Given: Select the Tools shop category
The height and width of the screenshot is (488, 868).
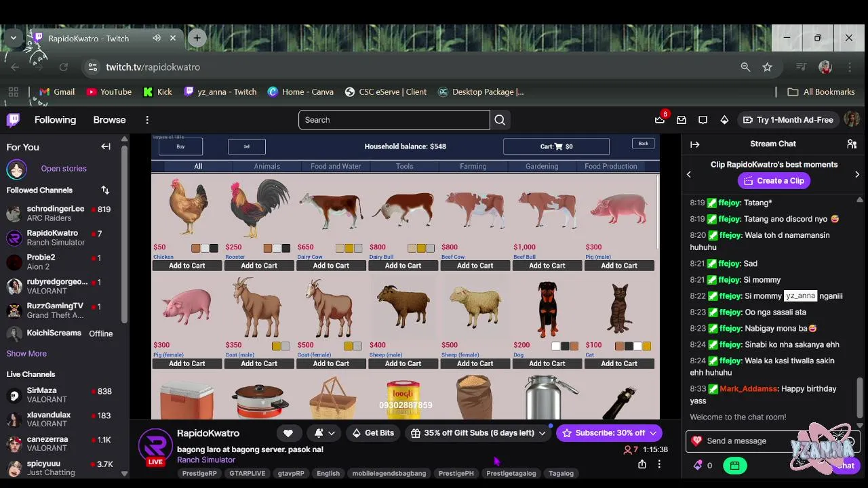Looking at the screenshot, I should [x=404, y=166].
